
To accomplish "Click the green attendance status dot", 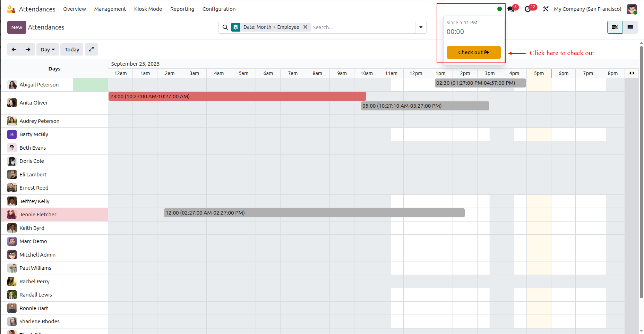I will point(499,9).
